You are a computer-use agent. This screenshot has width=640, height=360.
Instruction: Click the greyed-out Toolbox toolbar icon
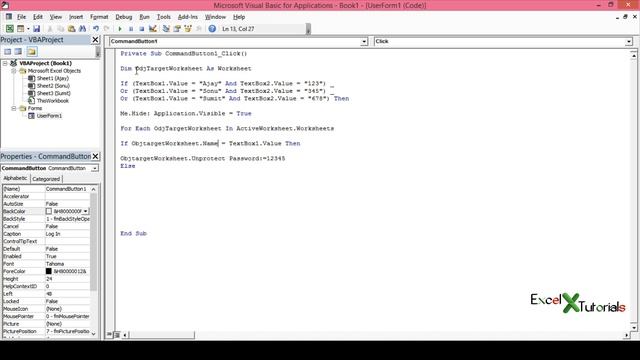[x=199, y=29]
